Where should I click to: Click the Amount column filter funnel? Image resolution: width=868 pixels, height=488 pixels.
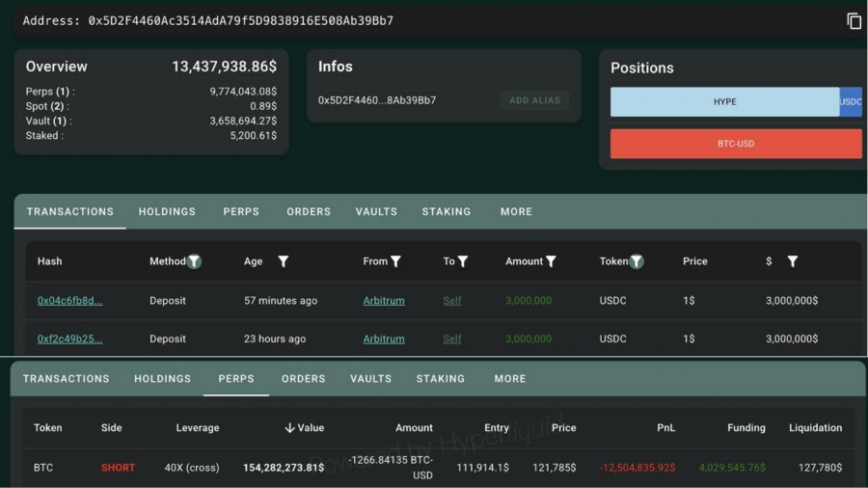tap(551, 261)
